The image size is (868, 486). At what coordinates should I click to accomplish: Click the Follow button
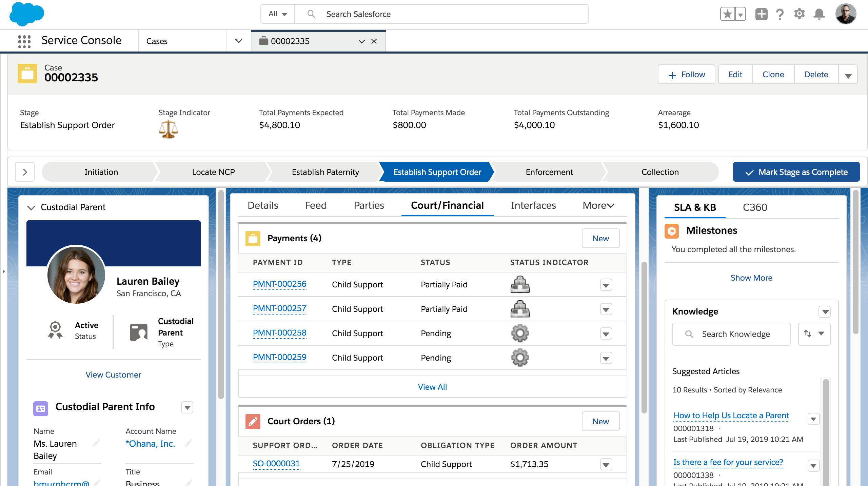coord(687,75)
